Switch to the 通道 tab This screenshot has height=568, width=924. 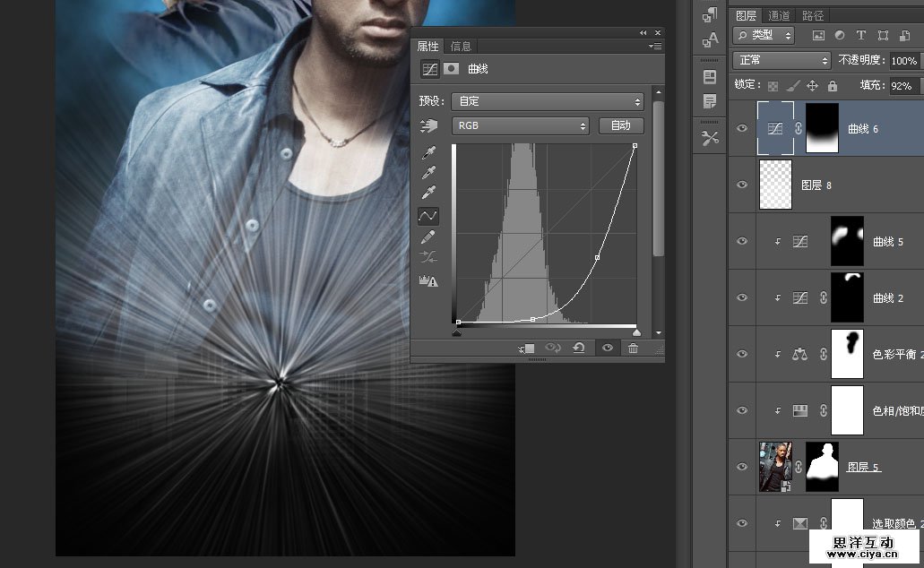click(x=780, y=15)
